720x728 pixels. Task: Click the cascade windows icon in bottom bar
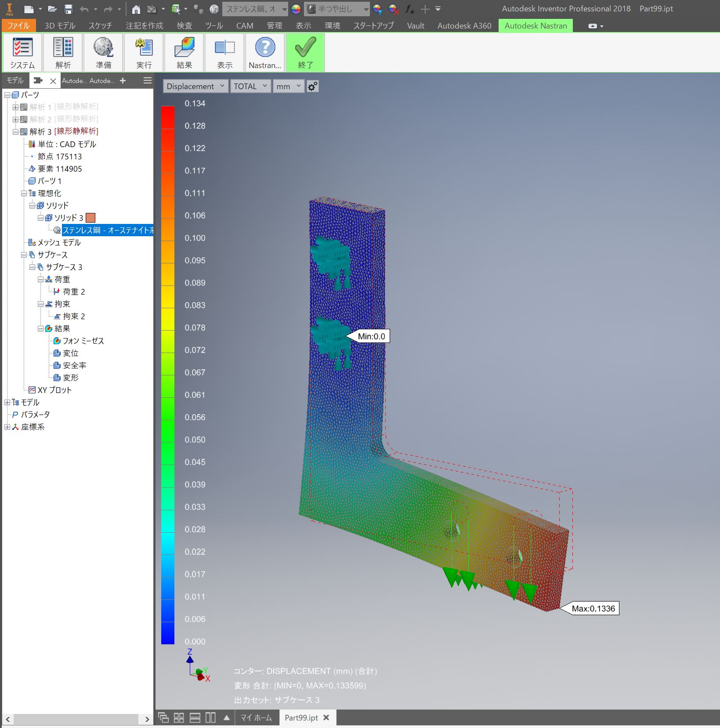click(x=163, y=717)
